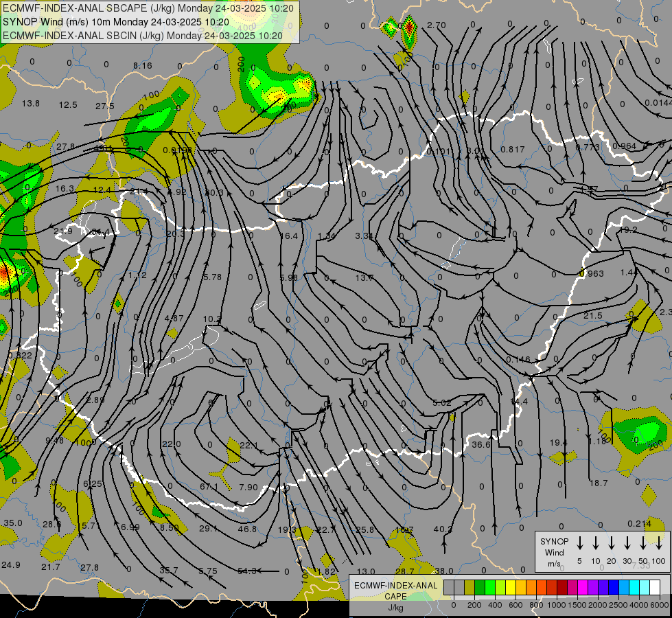Click the CIN value 16.3
This screenshot has width=672, height=618.
(65, 189)
